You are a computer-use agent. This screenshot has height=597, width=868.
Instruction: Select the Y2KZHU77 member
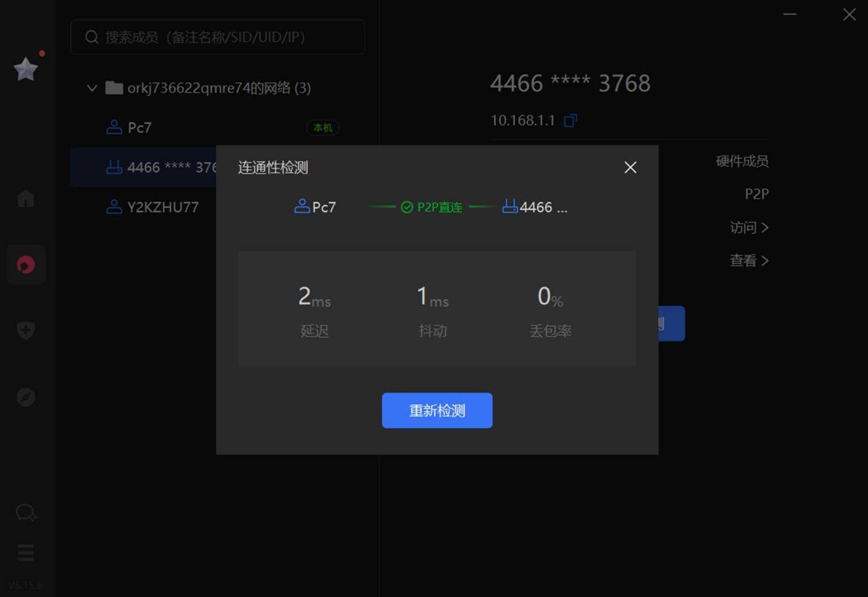click(x=144, y=207)
